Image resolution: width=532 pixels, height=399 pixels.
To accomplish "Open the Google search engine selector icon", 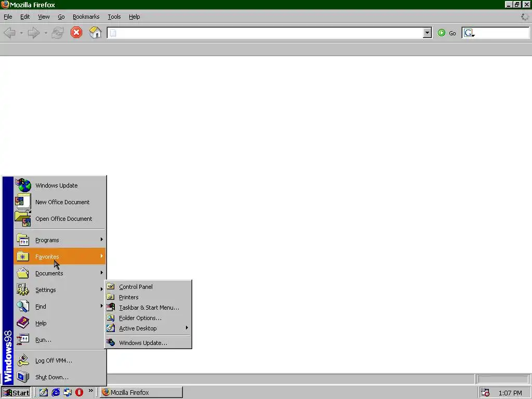I will (x=469, y=33).
